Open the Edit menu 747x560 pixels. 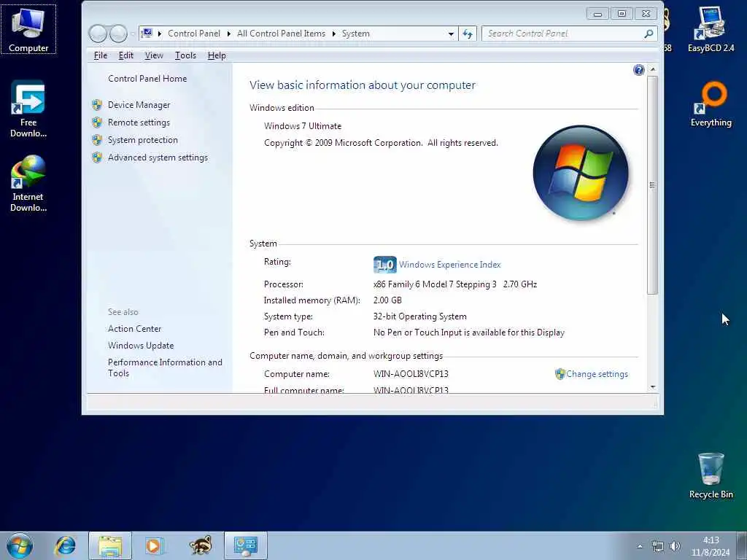pos(125,55)
